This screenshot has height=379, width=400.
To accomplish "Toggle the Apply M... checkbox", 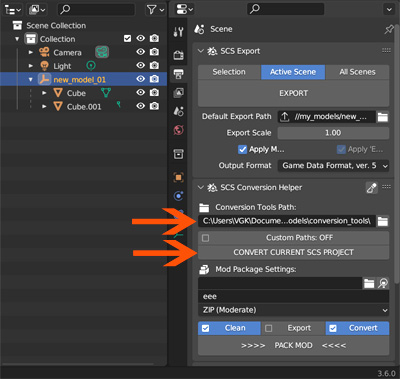I will (x=242, y=149).
